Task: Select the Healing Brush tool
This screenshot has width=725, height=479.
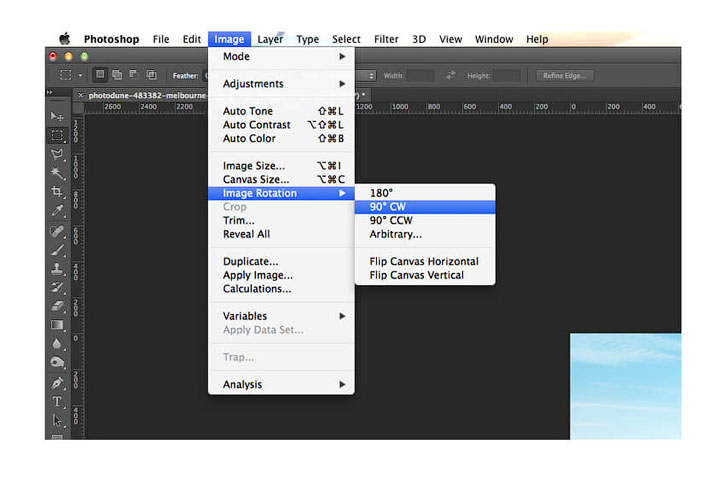Action: pyautogui.click(x=57, y=231)
